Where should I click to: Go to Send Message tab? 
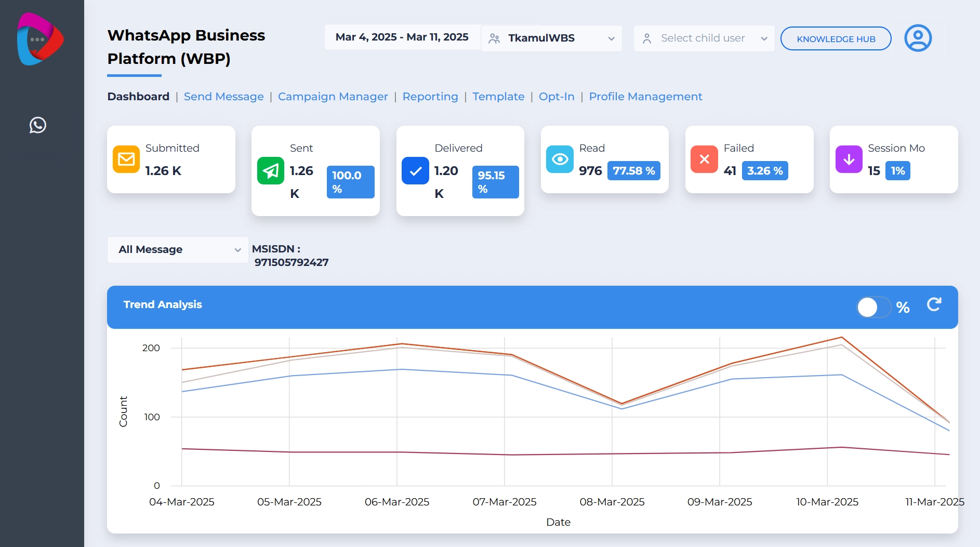(x=224, y=97)
